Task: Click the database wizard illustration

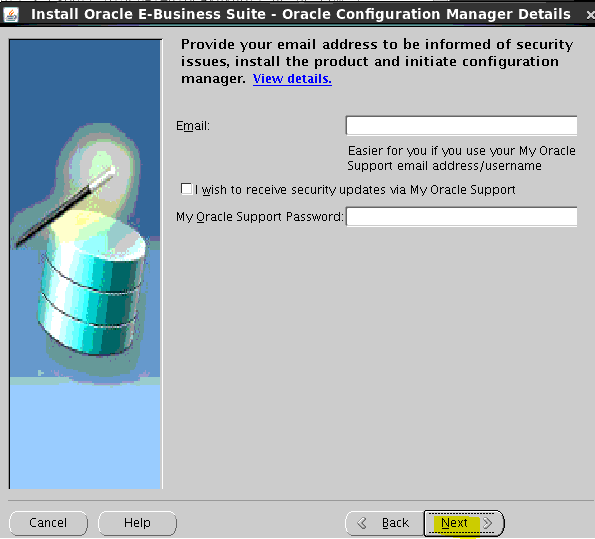Action: (x=85, y=264)
